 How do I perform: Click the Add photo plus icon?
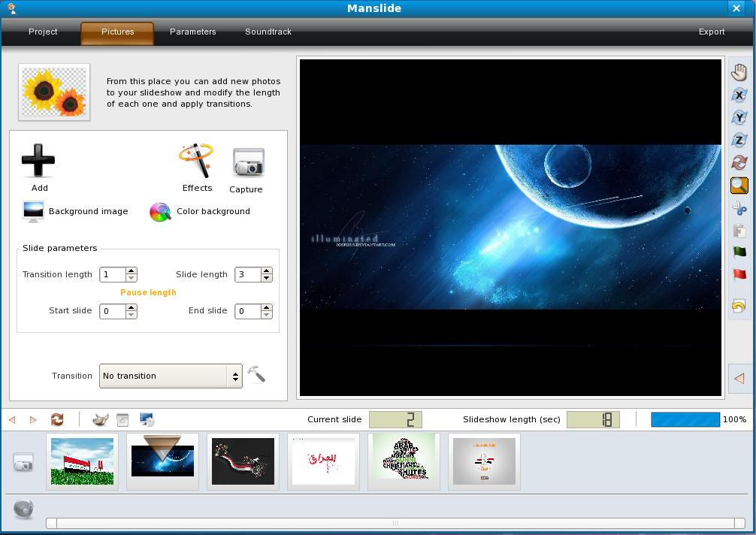pos(38,160)
